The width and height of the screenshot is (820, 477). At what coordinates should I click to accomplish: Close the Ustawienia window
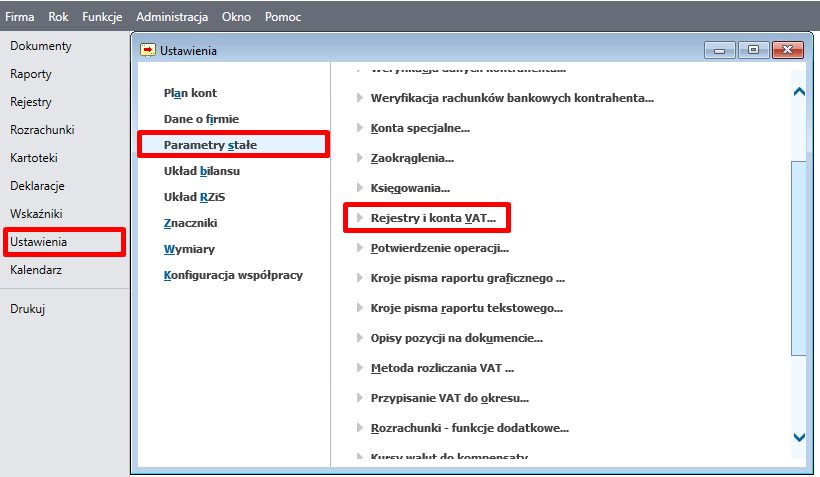tap(788, 50)
